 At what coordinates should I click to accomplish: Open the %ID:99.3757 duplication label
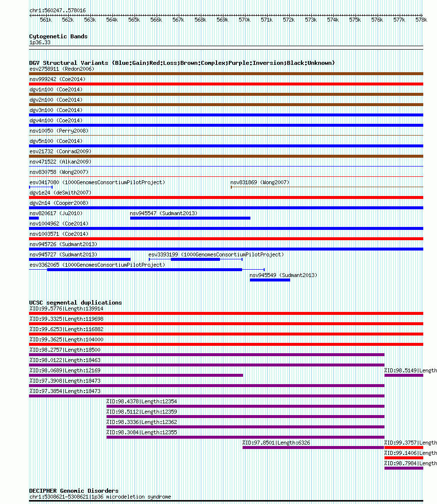tap(410, 443)
